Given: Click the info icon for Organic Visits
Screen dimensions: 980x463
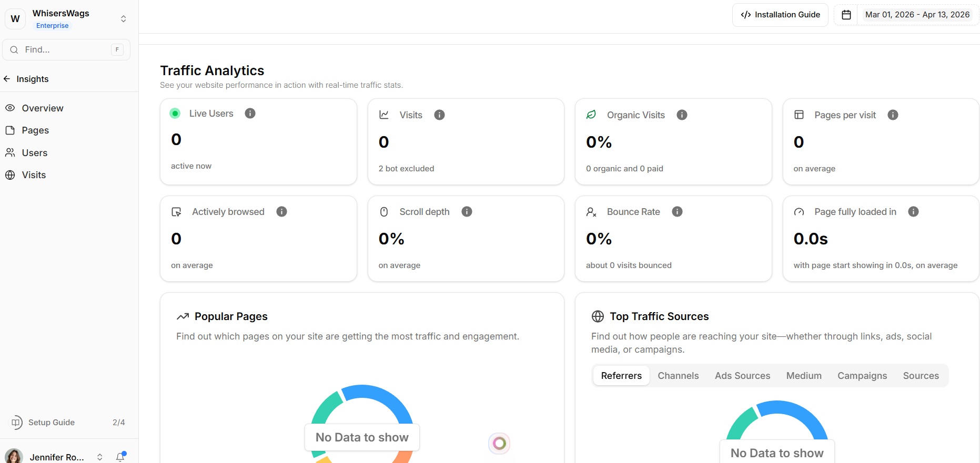Looking at the screenshot, I should [x=682, y=115].
